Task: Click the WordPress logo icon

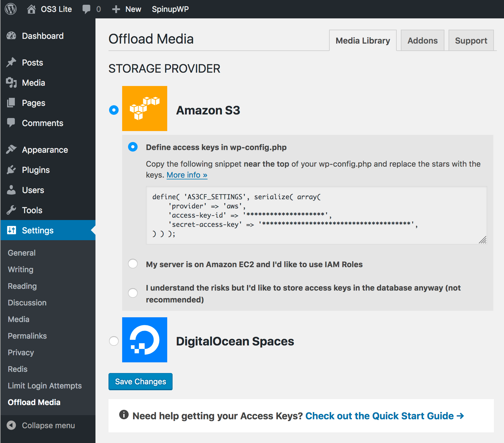Action: (11, 9)
